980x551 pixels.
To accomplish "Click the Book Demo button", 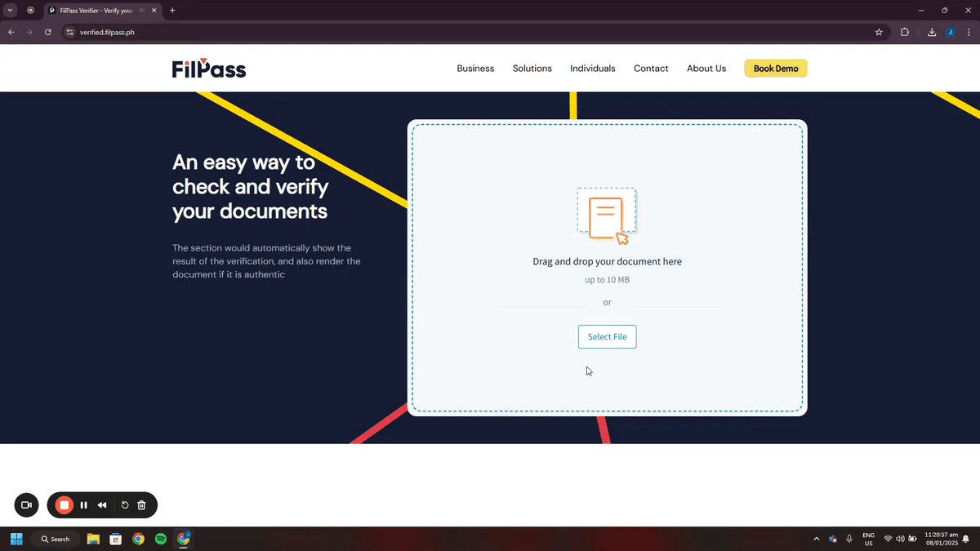I will click(776, 69).
